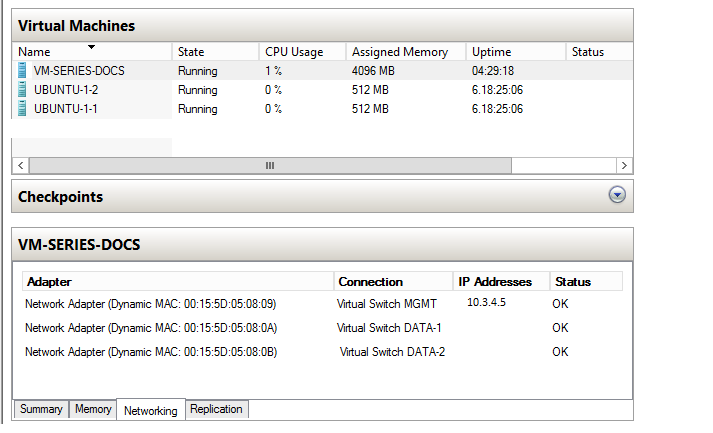Image resolution: width=713 pixels, height=433 pixels.
Task: Switch to the Replication tab
Action: pos(216,409)
